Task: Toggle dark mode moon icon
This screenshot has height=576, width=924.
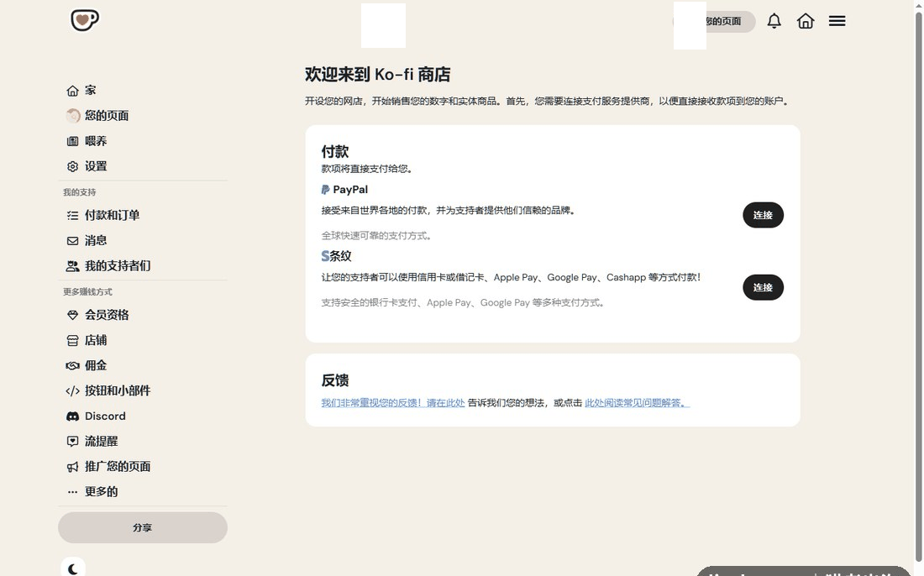Action: 73,568
